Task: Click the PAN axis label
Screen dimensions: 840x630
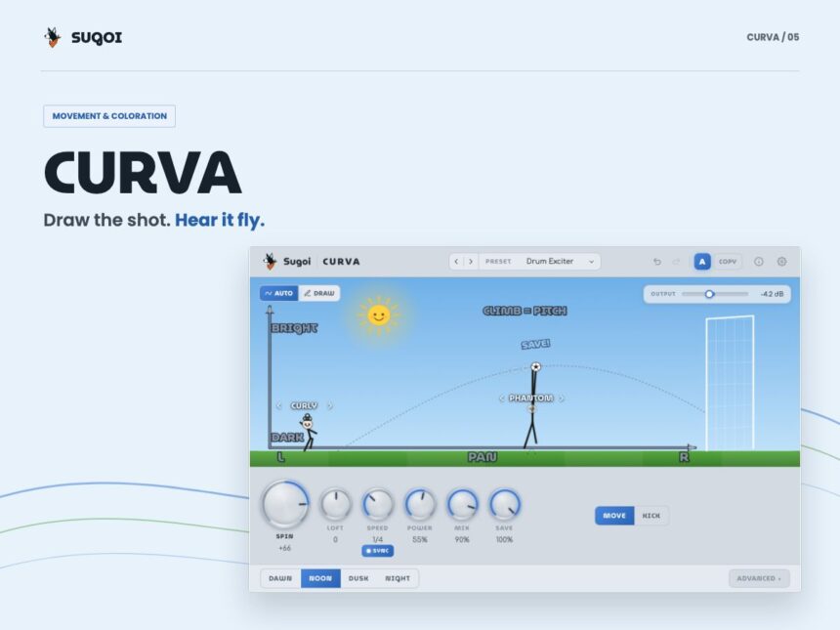Action: click(483, 457)
